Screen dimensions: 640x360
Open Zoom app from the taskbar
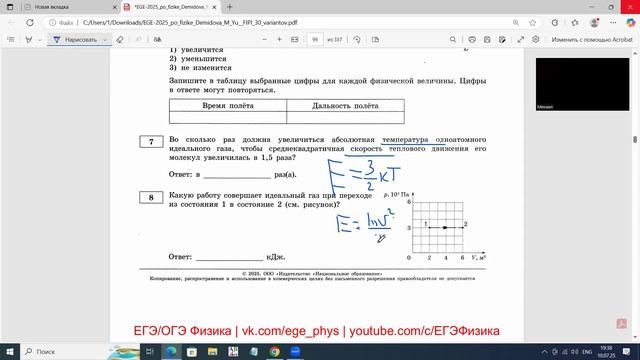coord(295,351)
